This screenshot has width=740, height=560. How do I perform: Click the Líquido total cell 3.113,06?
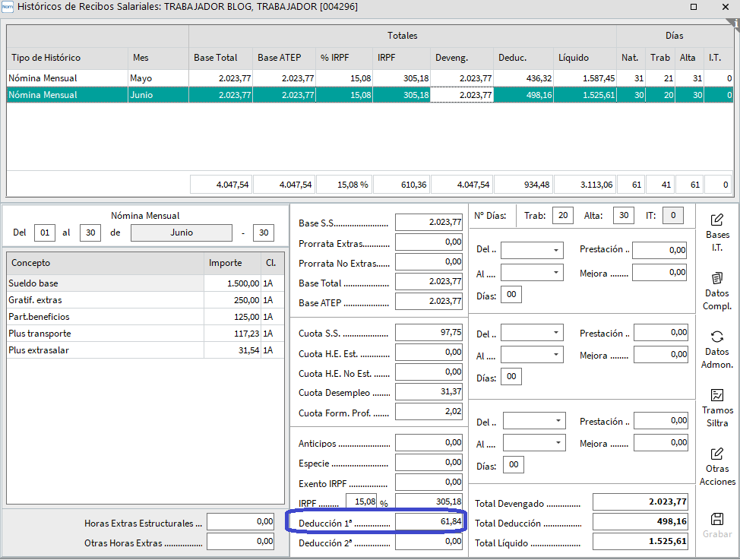pyautogui.click(x=585, y=185)
